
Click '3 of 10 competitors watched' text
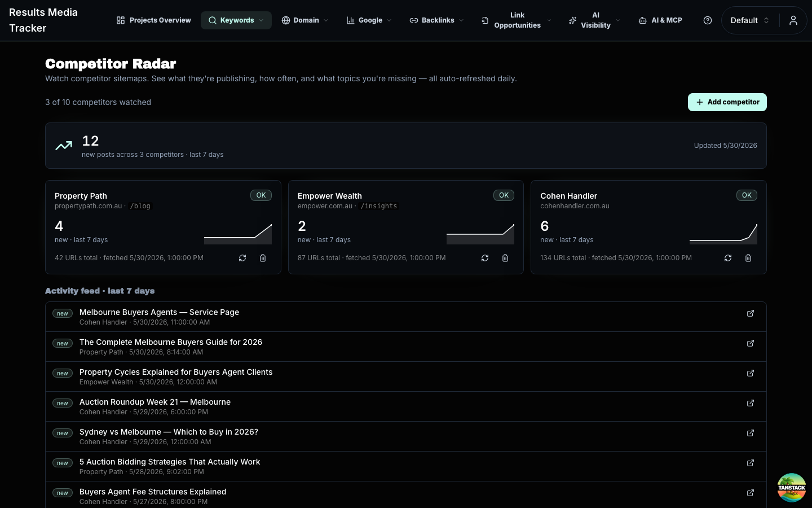(98, 102)
